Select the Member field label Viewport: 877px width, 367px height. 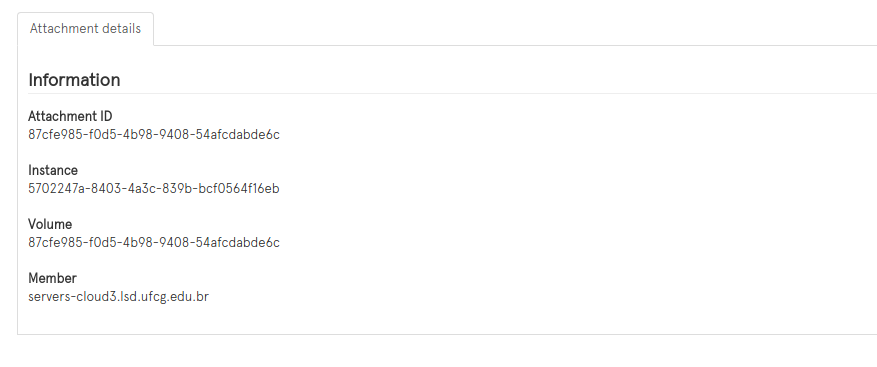(x=53, y=278)
